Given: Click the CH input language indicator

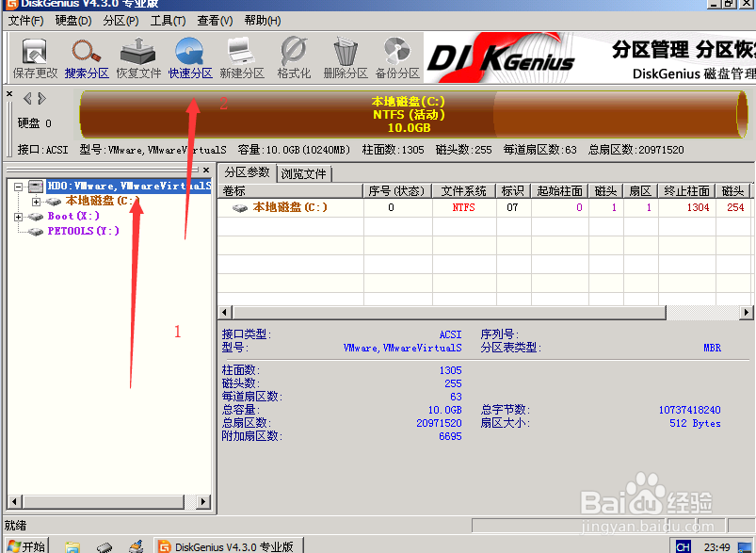Looking at the screenshot, I should click(683, 546).
